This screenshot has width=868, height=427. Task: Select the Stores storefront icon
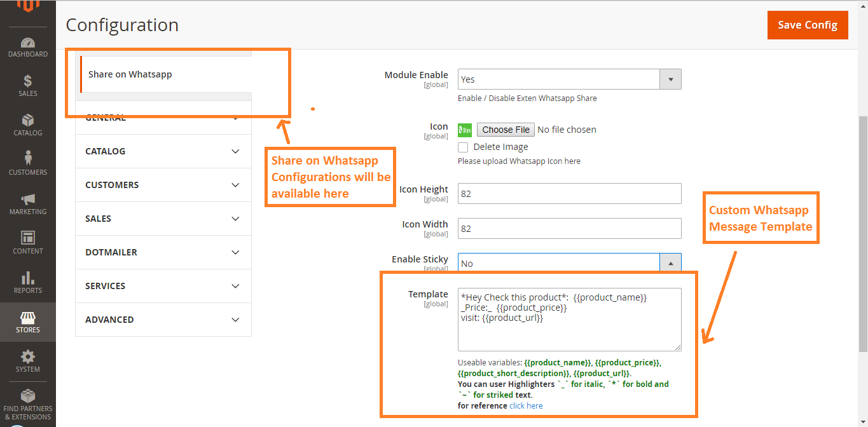point(28,317)
